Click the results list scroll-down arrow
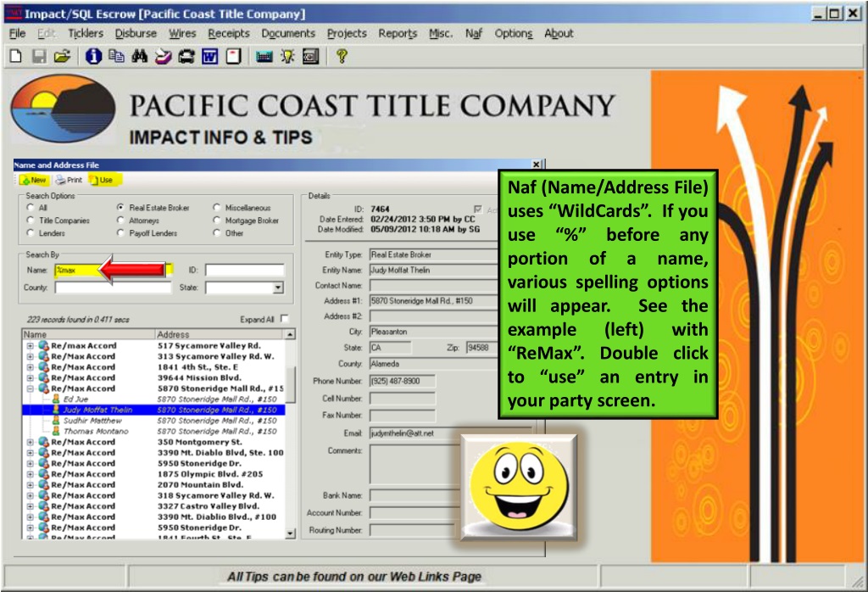Viewport: 868px width, 592px height. point(290,533)
